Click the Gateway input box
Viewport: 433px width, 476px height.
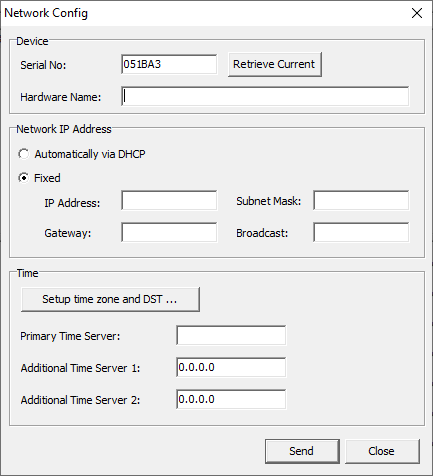click(169, 232)
